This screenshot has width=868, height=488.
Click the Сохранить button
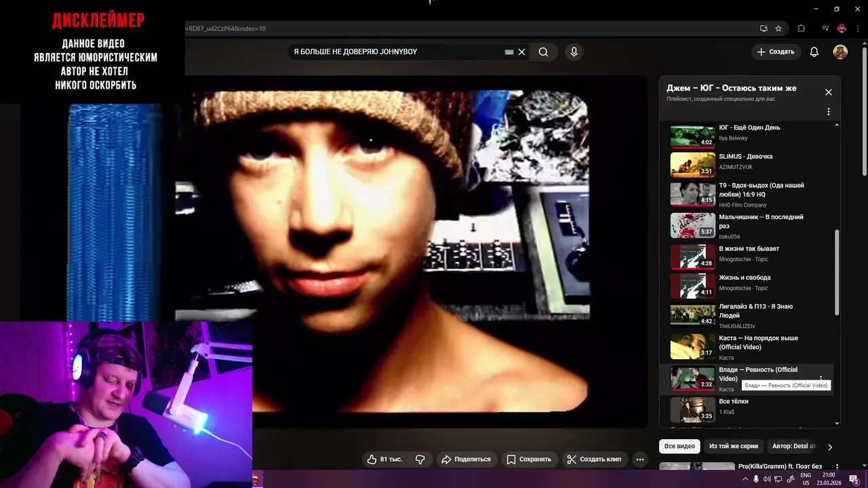click(x=530, y=459)
